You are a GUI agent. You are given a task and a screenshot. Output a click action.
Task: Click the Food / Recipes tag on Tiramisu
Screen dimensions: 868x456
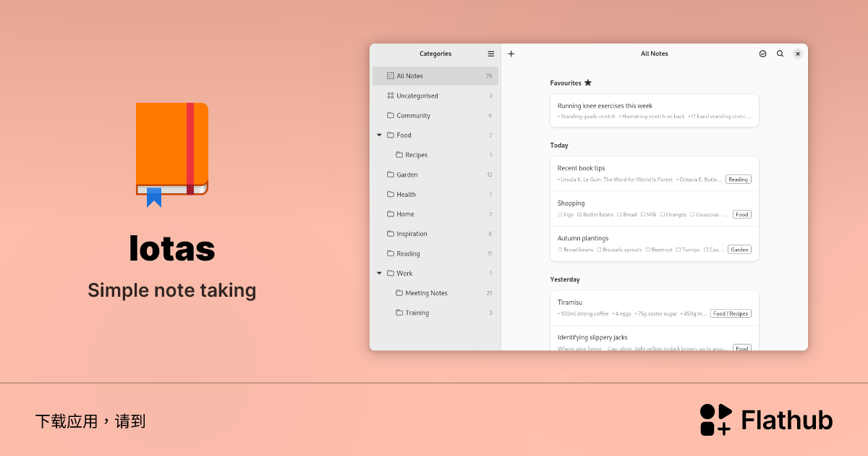coord(730,314)
